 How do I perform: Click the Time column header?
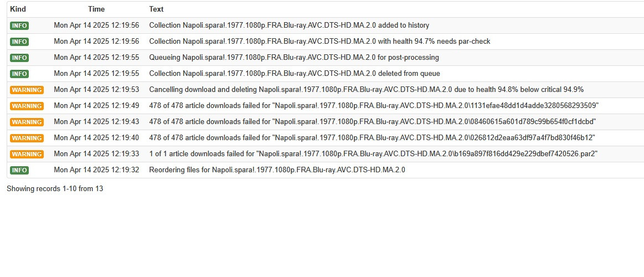(96, 9)
